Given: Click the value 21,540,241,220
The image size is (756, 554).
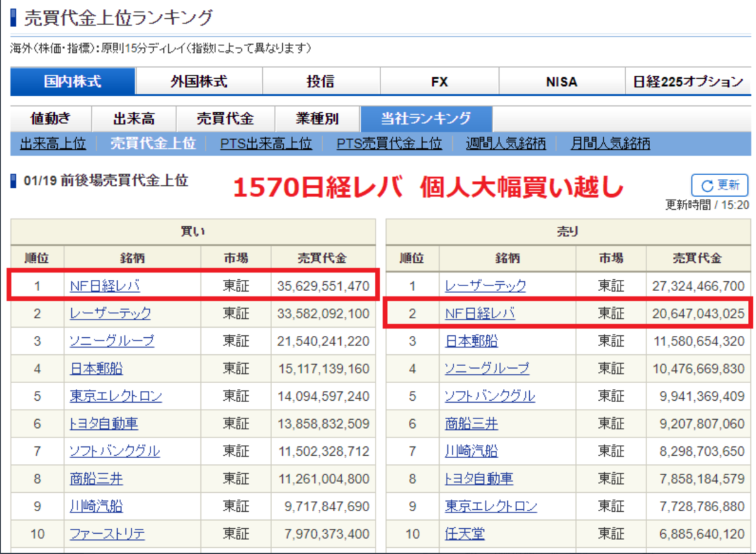Looking at the screenshot, I should (x=323, y=341).
